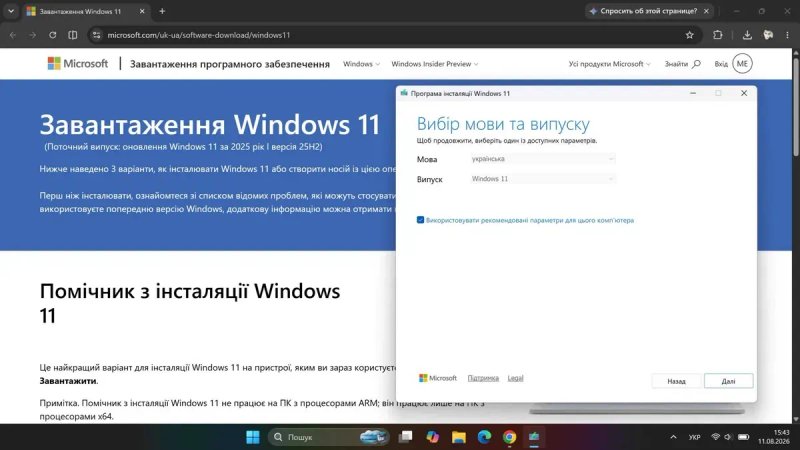Open File Explorer from the taskbar
This screenshot has width=800, height=450.
click(x=458, y=437)
